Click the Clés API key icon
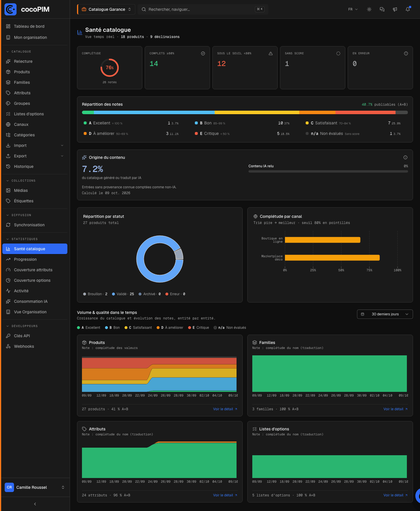Viewport: 420px width, 511px height. click(x=8, y=336)
